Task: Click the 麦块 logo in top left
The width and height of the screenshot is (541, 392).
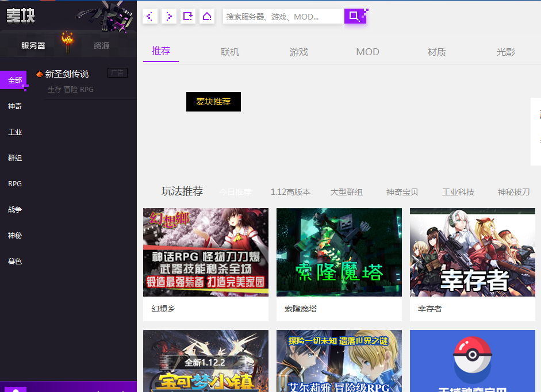Action: (20, 16)
